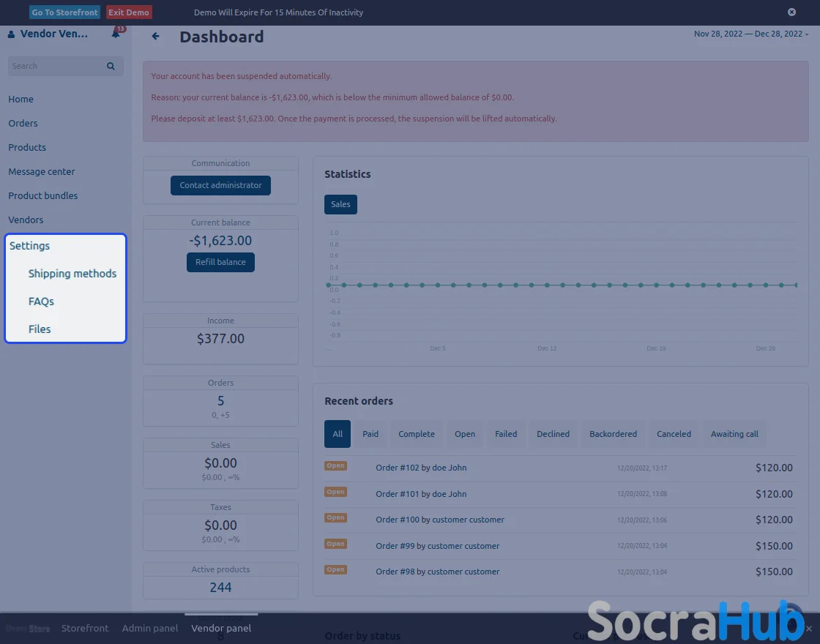
Task: Select the Paid orders tab
Action: tap(370, 434)
